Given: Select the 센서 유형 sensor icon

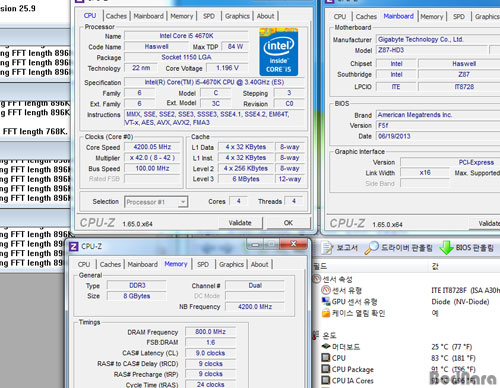Looking at the screenshot, I should (326, 290).
